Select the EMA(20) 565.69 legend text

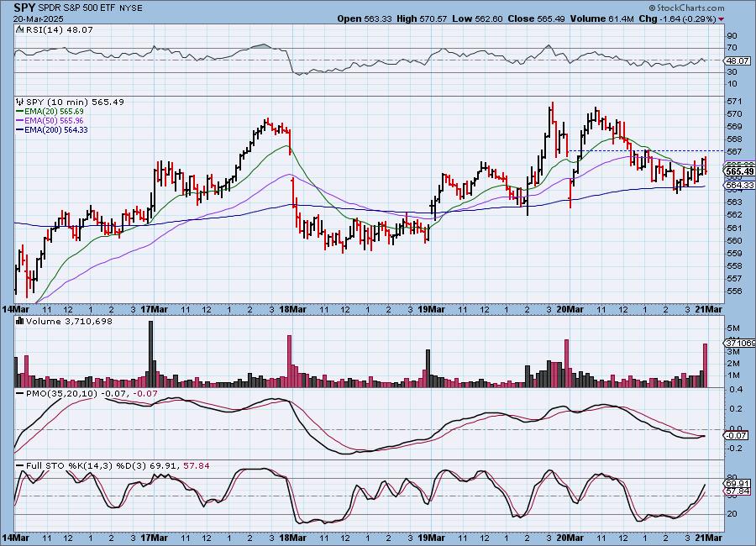pos(54,112)
